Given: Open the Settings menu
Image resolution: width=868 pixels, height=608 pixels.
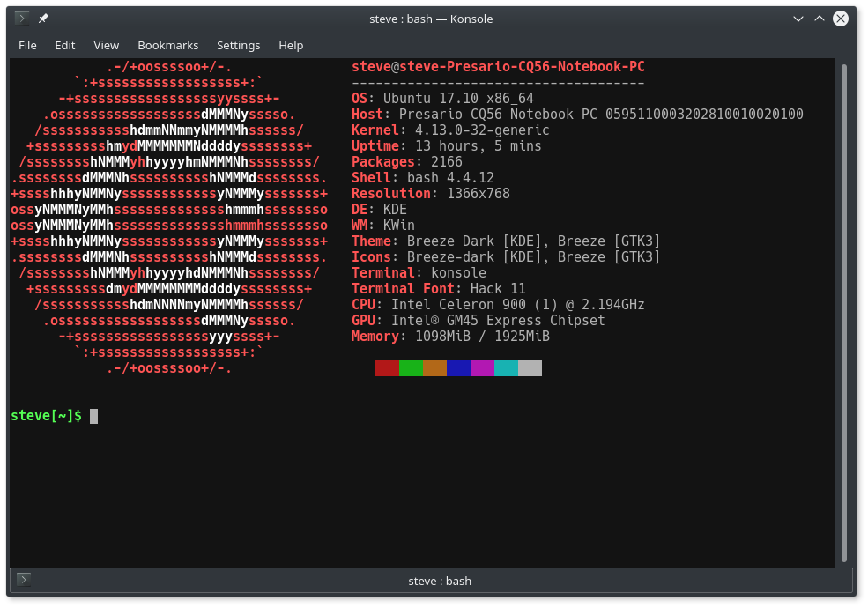Looking at the screenshot, I should [x=238, y=45].
